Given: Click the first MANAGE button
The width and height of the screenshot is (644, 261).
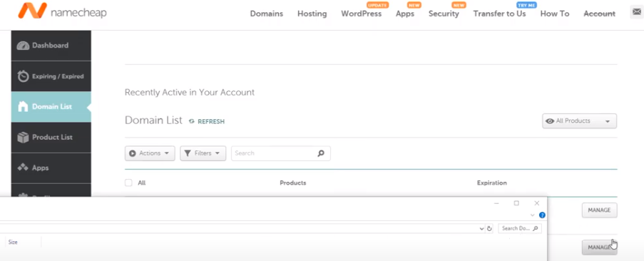Looking at the screenshot, I should [x=599, y=210].
